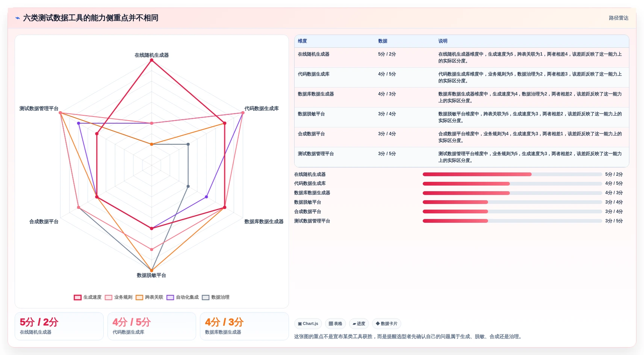Screen dimensions: 644x355
Task: Toggle the 生成速度 legend series
Action: click(x=88, y=297)
